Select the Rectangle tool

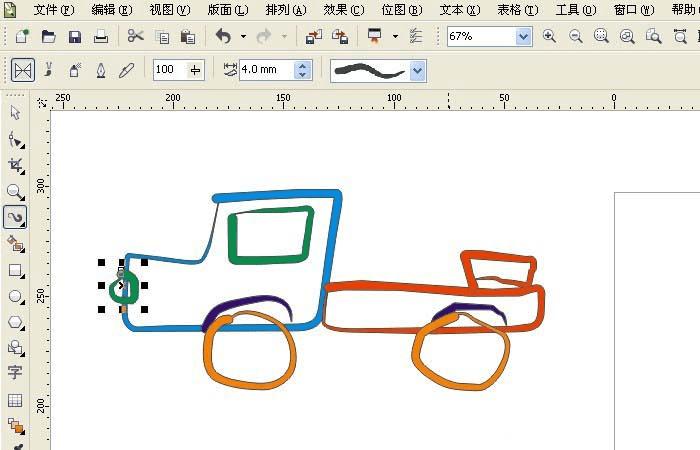(16, 270)
